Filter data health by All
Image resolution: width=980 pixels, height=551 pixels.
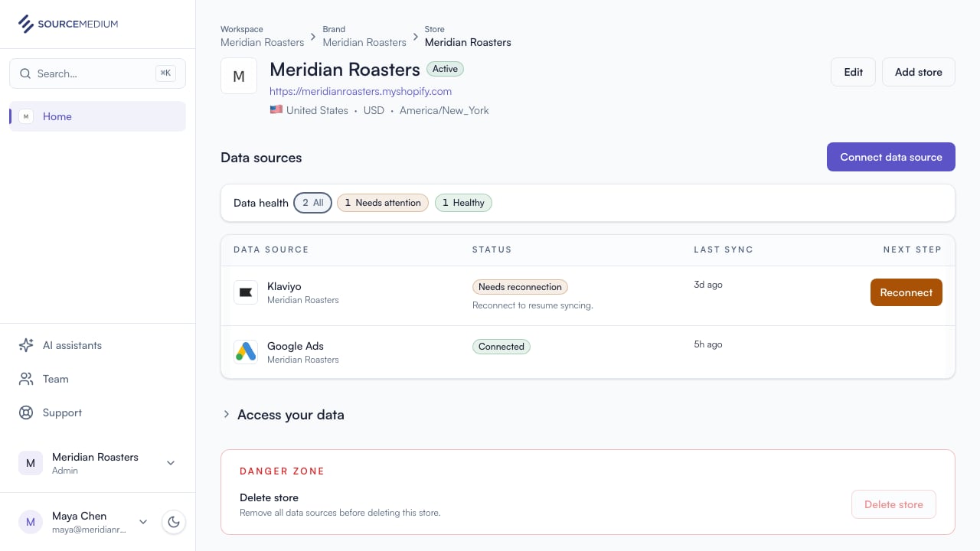pos(312,203)
